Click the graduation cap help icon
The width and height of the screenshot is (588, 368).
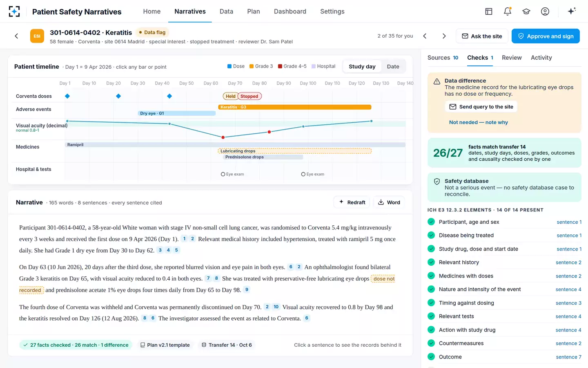[526, 11]
